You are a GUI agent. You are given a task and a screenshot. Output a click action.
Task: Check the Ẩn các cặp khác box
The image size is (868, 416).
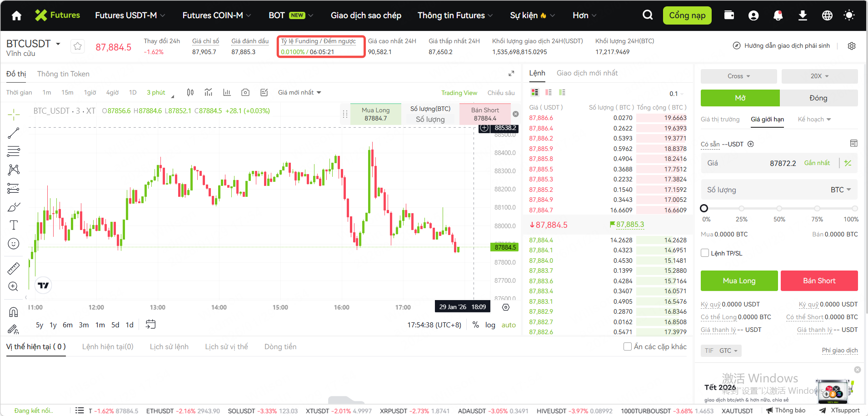click(x=628, y=346)
